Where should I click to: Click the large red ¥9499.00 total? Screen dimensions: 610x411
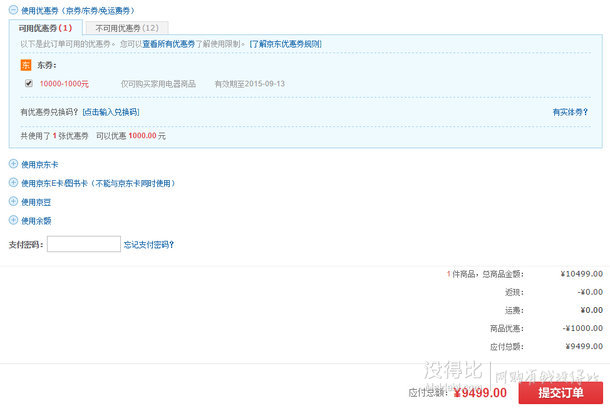click(480, 393)
